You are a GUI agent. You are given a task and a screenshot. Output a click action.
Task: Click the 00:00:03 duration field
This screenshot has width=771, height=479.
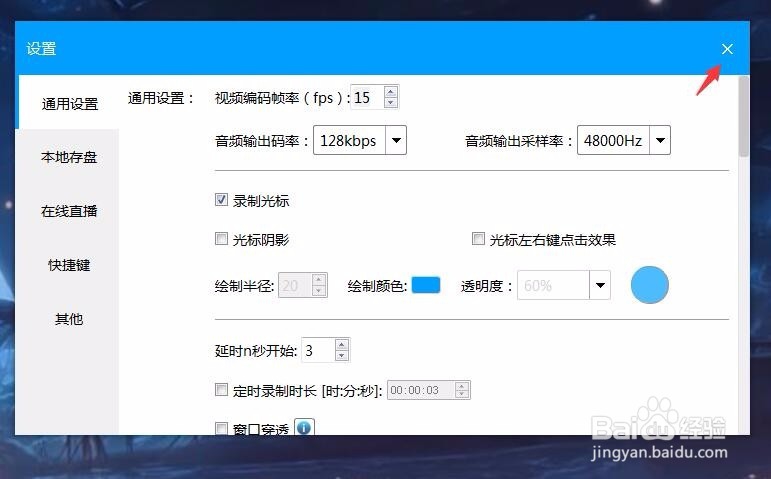[421, 390]
